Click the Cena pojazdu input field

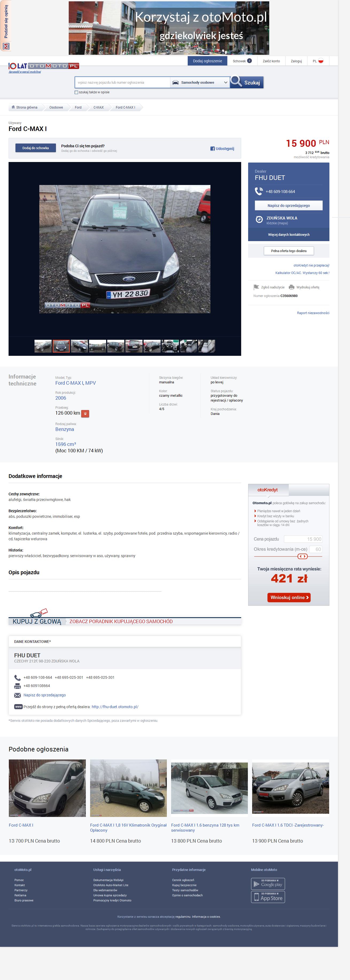pyautogui.click(x=303, y=539)
